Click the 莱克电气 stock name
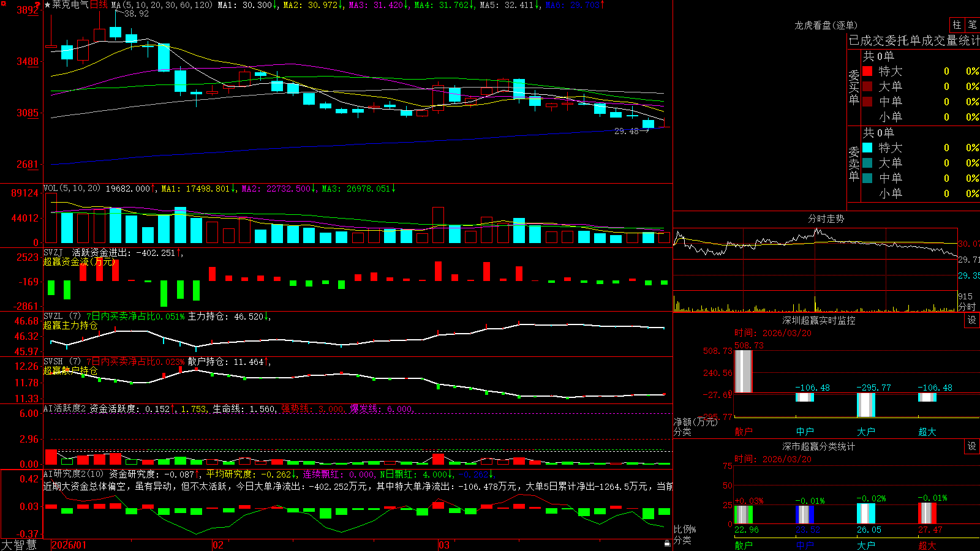This screenshot has height=551, width=980. coord(70,5)
